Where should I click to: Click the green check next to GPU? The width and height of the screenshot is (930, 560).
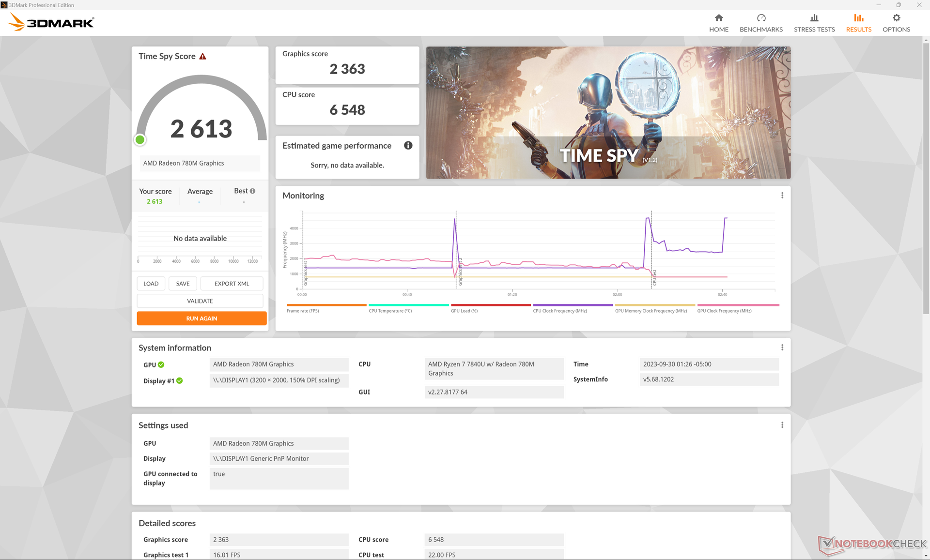(x=161, y=365)
